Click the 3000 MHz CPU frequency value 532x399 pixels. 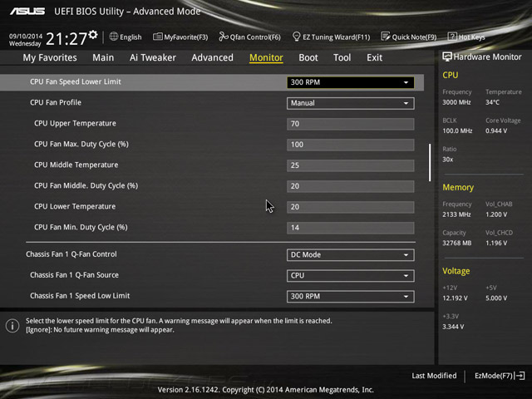[x=456, y=102]
